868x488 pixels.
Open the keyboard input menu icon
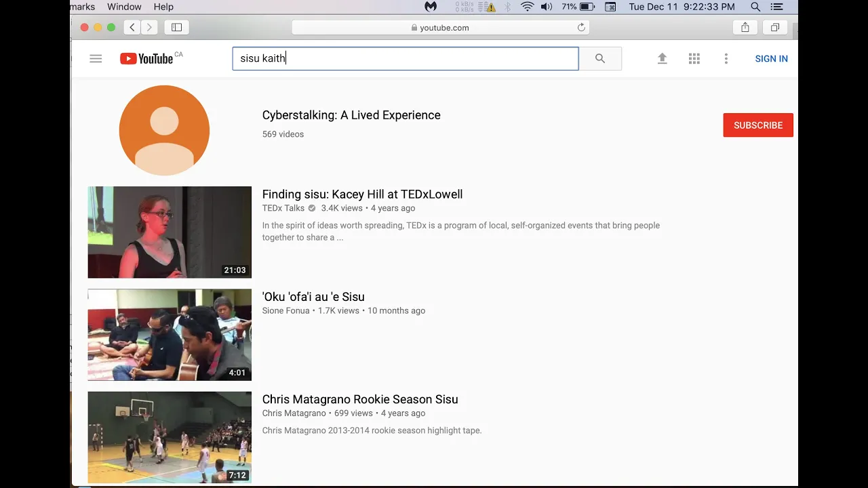[x=610, y=7]
